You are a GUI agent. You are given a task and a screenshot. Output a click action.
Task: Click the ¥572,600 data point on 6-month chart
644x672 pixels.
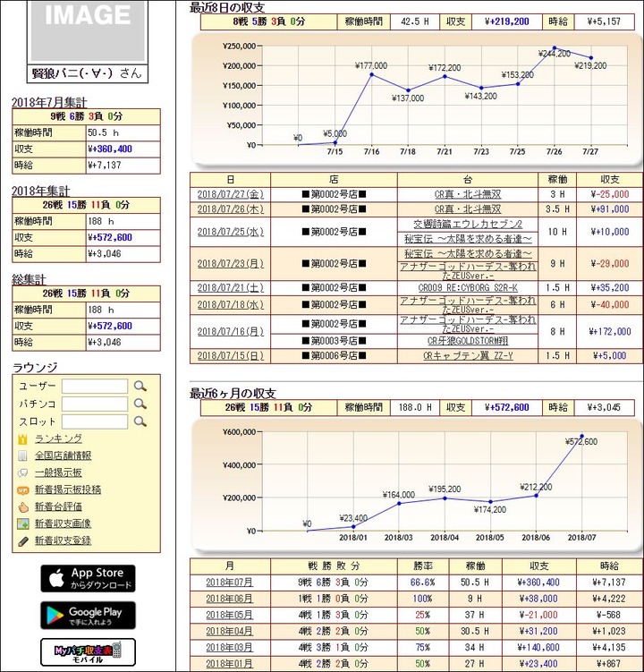582,437
